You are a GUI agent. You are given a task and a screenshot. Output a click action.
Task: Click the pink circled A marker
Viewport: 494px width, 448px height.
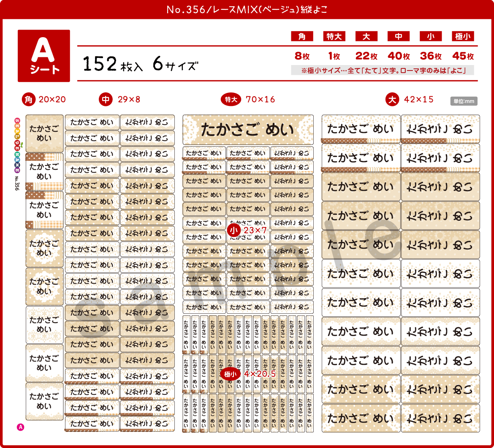point(21,427)
